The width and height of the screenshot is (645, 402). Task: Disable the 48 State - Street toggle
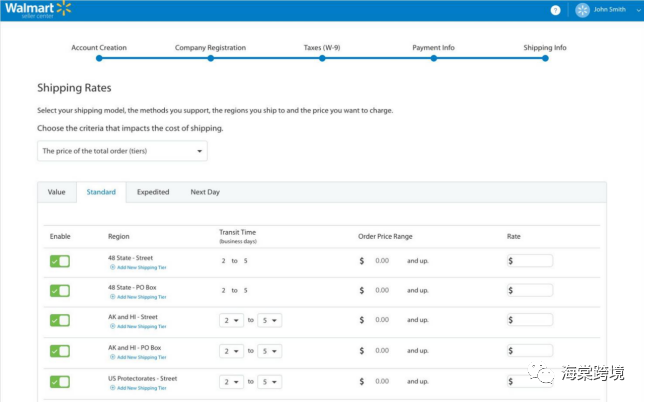pyautogui.click(x=60, y=261)
